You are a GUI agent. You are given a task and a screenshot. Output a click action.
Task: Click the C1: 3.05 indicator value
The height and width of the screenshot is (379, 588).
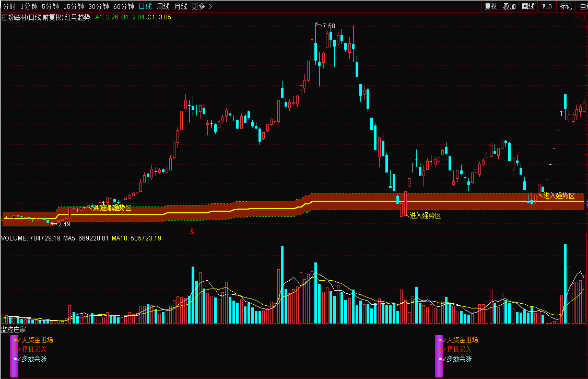[159, 17]
